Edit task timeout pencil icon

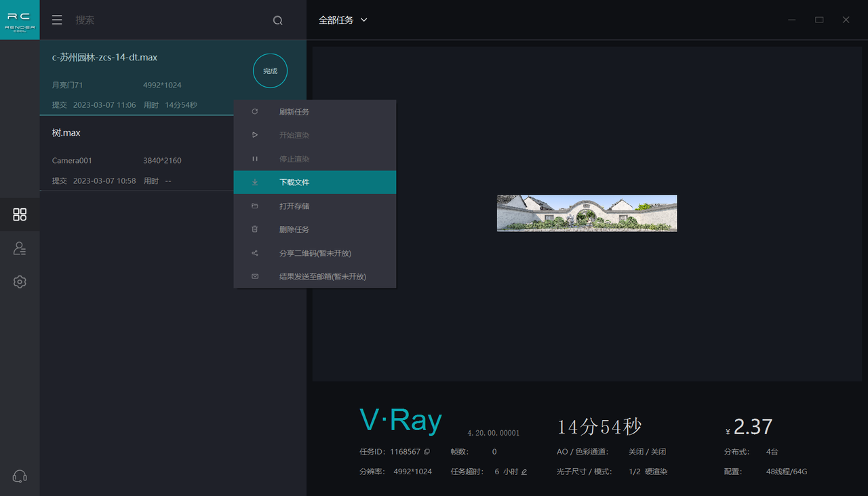pyautogui.click(x=524, y=472)
